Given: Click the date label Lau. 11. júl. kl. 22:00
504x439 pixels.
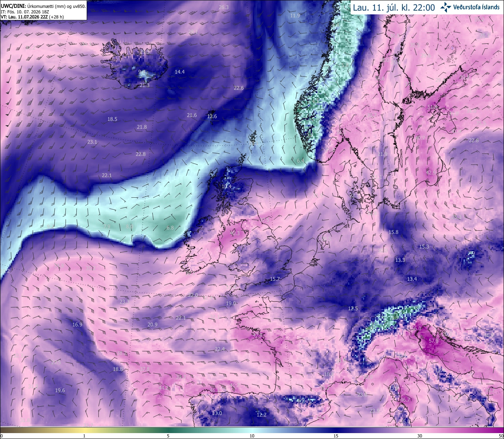Looking at the screenshot, I should pos(394,7).
